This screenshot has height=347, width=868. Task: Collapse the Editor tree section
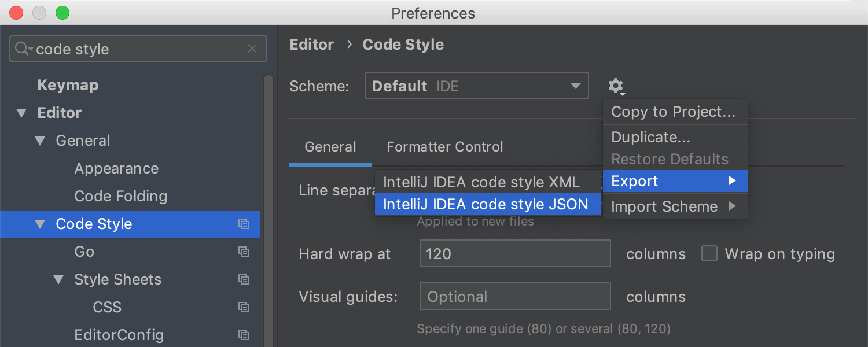tap(22, 113)
